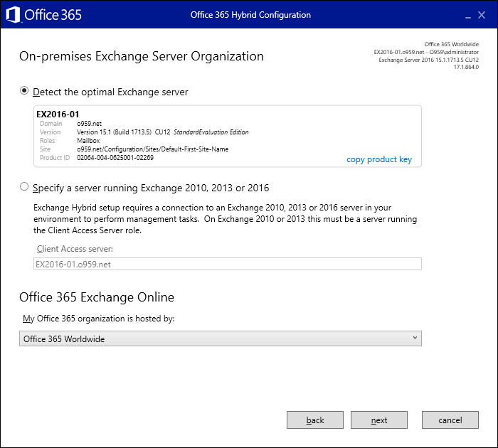The height and width of the screenshot is (448, 498).
Task: Click the Roles value Mailbox
Action: pyautogui.click(x=88, y=141)
